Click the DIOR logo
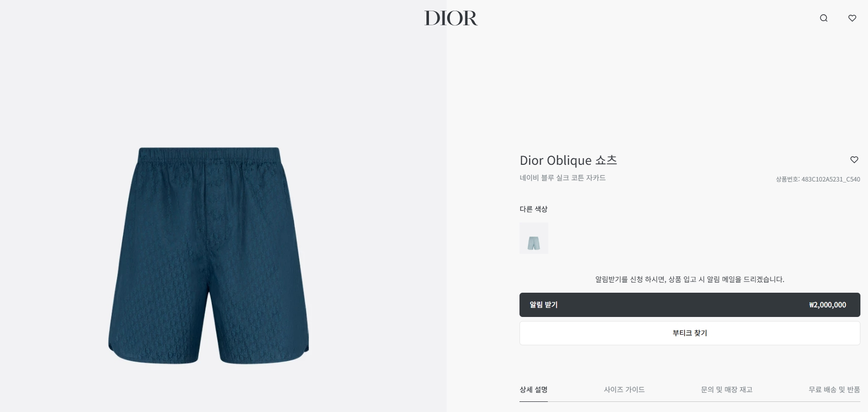The width and height of the screenshot is (868, 412). (451, 18)
